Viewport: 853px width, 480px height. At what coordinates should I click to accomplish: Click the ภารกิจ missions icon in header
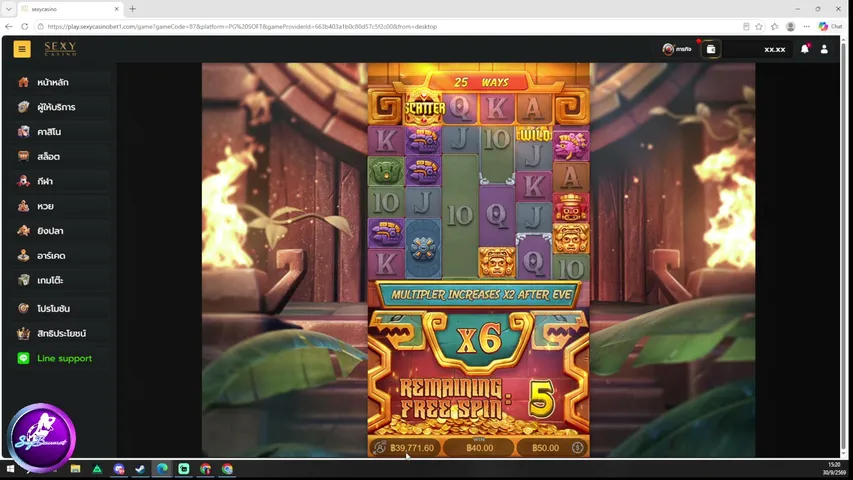677,49
